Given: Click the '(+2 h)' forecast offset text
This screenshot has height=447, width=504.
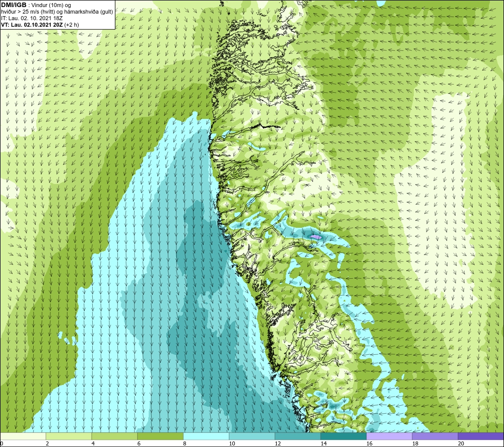Looking at the screenshot, I should pyautogui.click(x=72, y=25).
